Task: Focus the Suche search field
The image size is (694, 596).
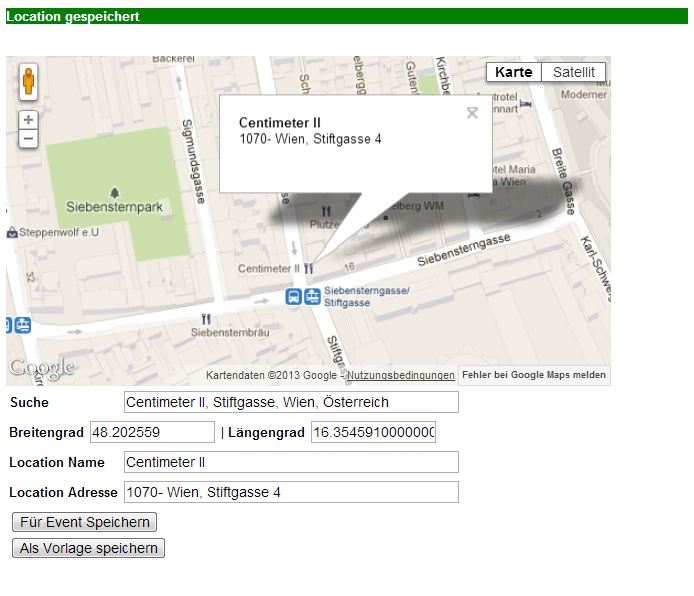Action: point(291,402)
